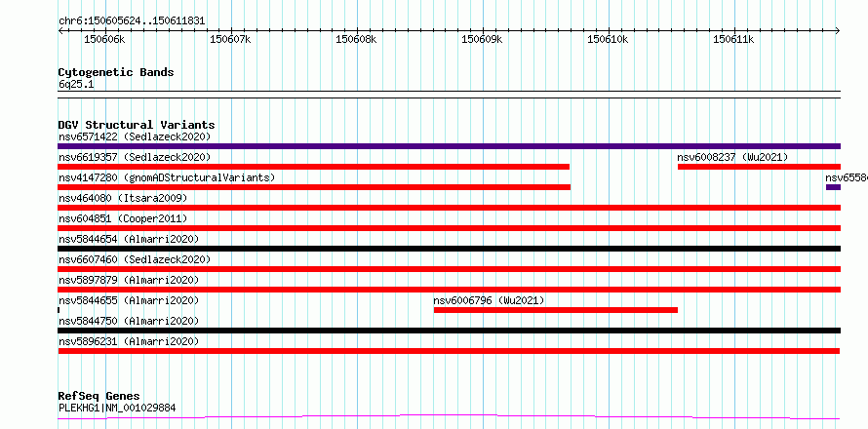This screenshot has width=868, height=429.
Task: Click the red nsv604851 variant bar
Action: 449,228
